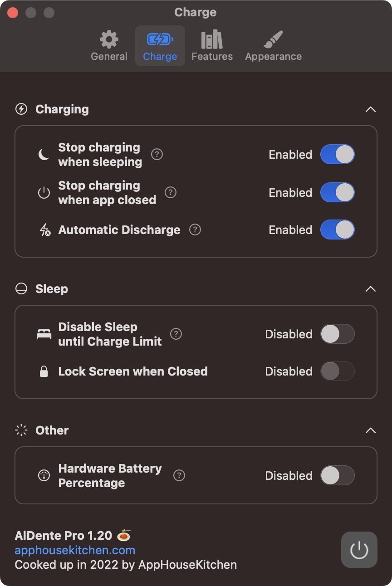Click help icon for Stop charging when sleeping
The image size is (392, 586).
click(157, 155)
